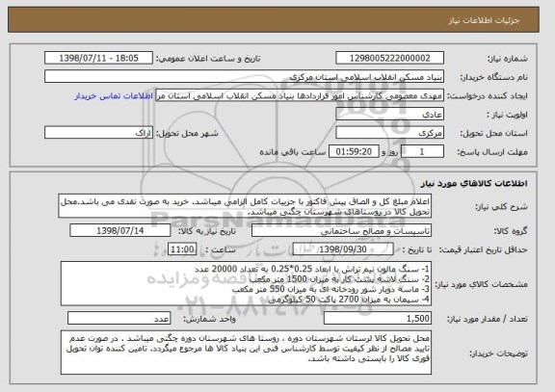Click the توضیحات خریدار text area

tap(246, 353)
